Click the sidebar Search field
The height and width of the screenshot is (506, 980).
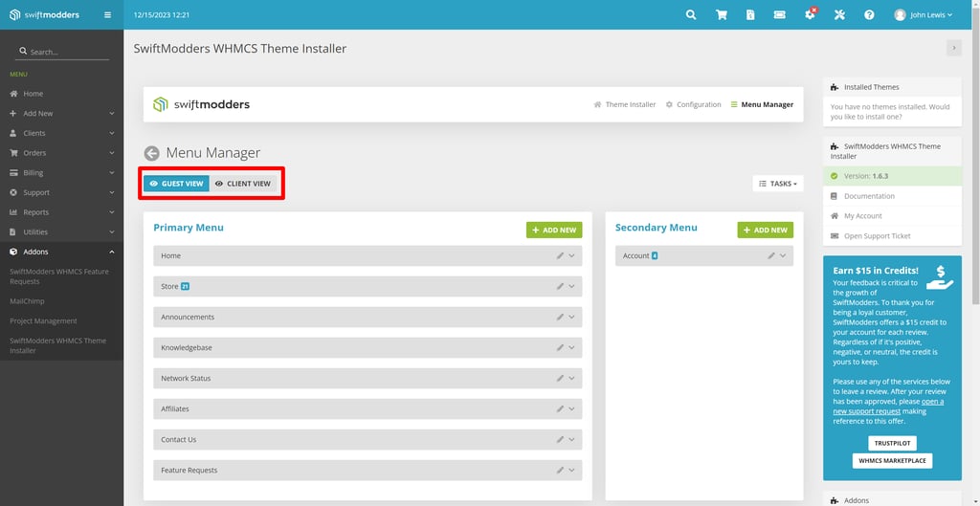(62, 52)
